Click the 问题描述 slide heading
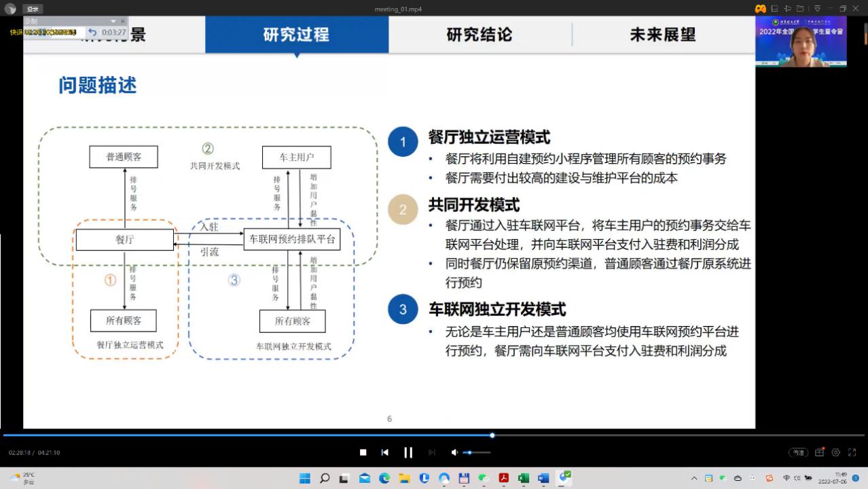868x489 pixels. 98,86
